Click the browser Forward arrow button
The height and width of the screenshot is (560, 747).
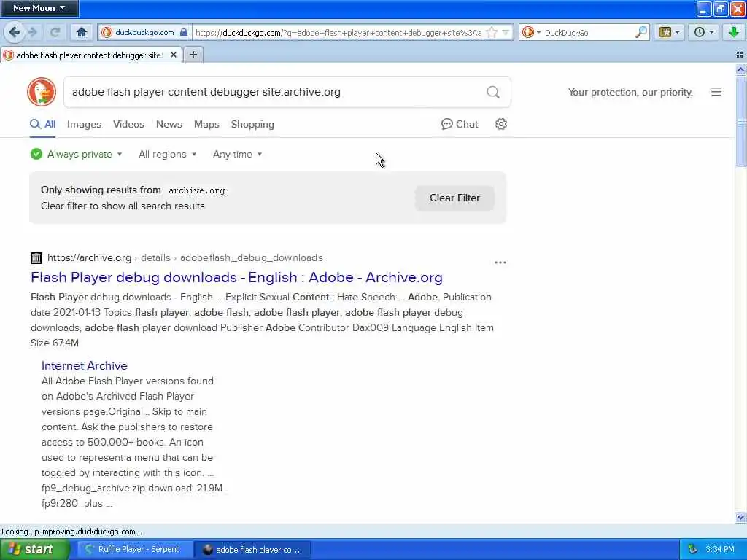coord(32,32)
